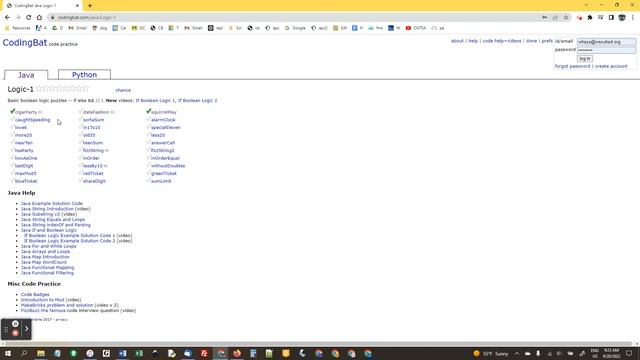This screenshot has width=640, height=360.
Task: Open the CodingBat home logo link
Action: pyautogui.click(x=24, y=42)
